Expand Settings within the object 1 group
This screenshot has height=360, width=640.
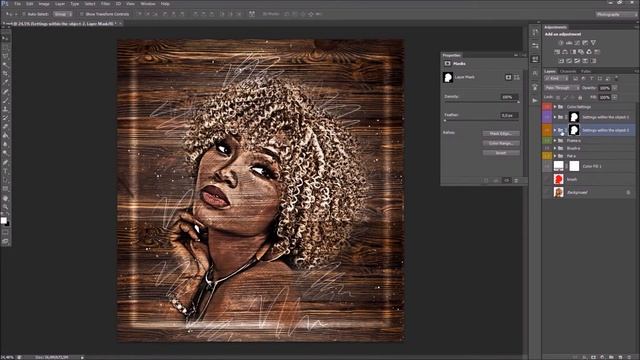(x=555, y=117)
